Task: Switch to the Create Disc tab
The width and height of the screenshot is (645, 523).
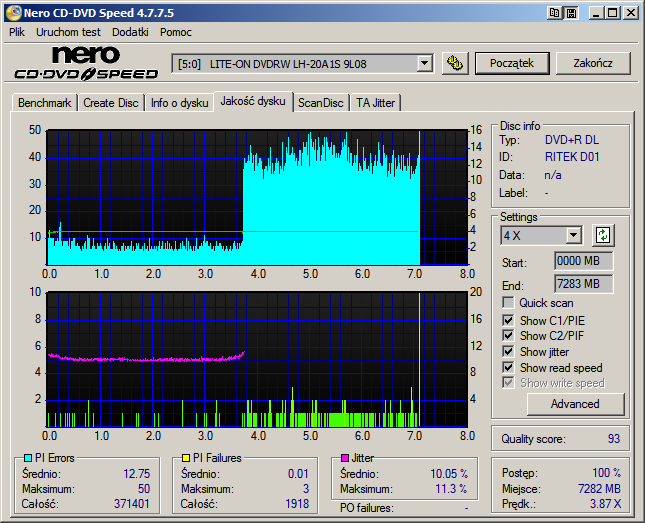Action: coord(111,103)
